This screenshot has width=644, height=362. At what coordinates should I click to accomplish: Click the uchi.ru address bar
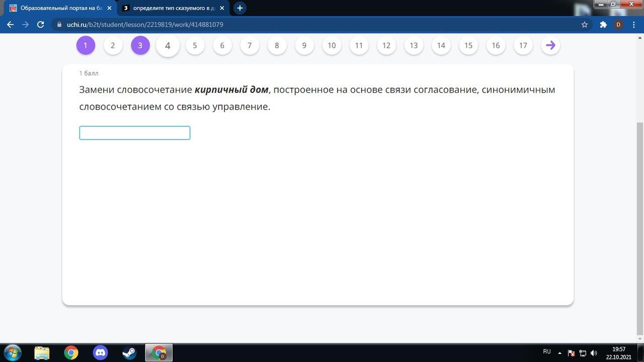point(322,24)
